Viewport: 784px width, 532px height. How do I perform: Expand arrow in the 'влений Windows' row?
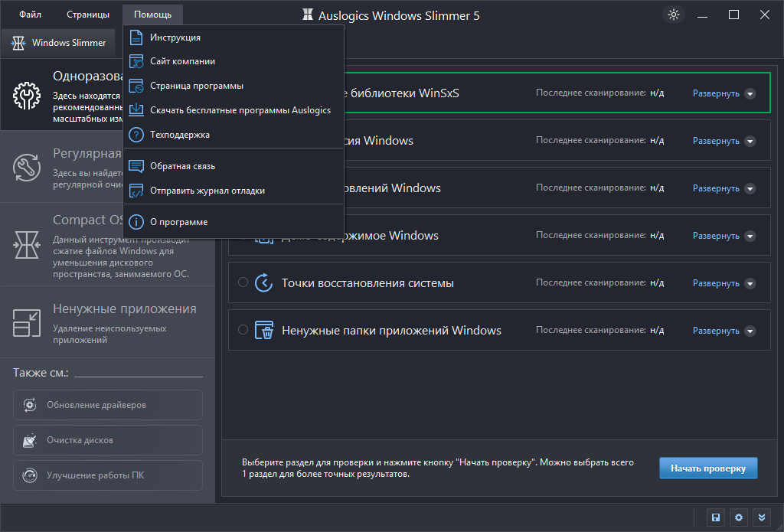pyautogui.click(x=750, y=189)
